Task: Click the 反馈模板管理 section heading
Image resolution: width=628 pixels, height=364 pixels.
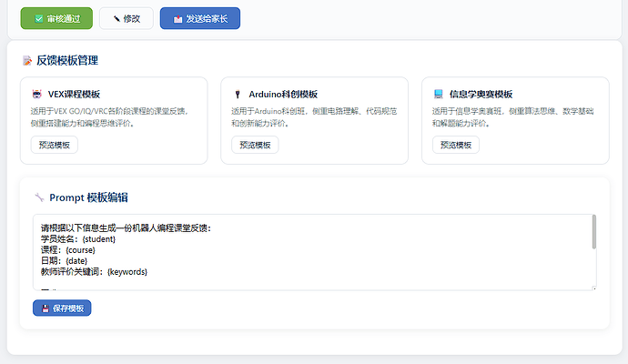Action: coord(67,60)
